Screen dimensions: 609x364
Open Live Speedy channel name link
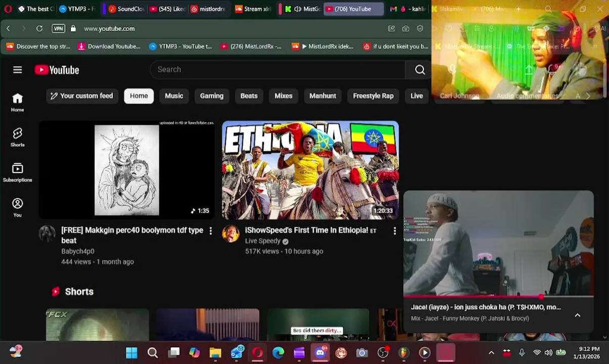coord(263,241)
